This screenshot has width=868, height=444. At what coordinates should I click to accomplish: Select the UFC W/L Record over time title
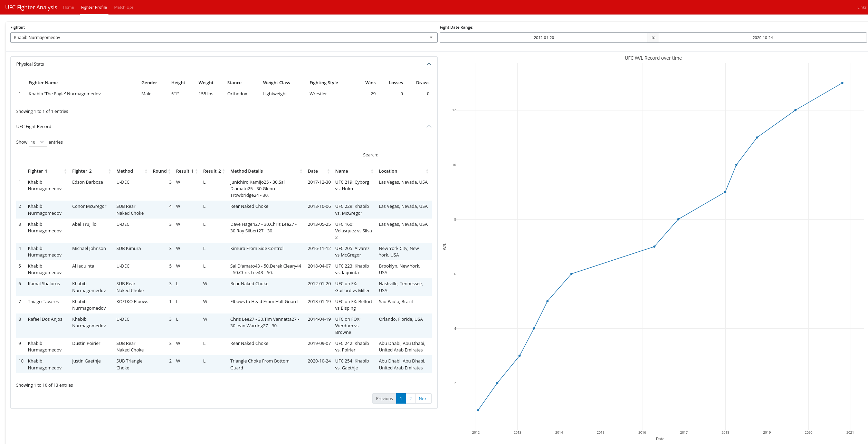653,58
